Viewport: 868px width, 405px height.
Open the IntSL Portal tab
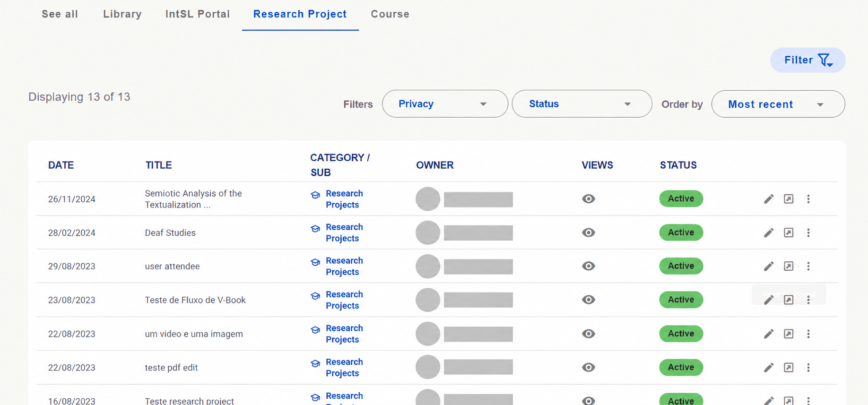[198, 14]
